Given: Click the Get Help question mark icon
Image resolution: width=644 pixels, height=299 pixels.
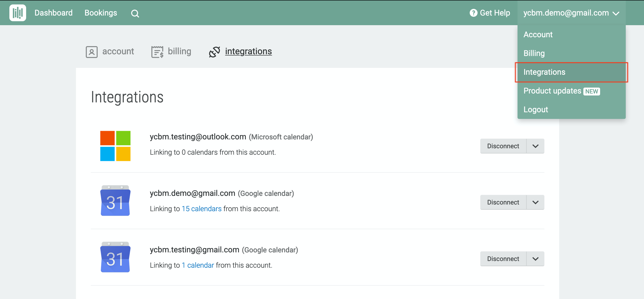Looking at the screenshot, I should 473,13.
